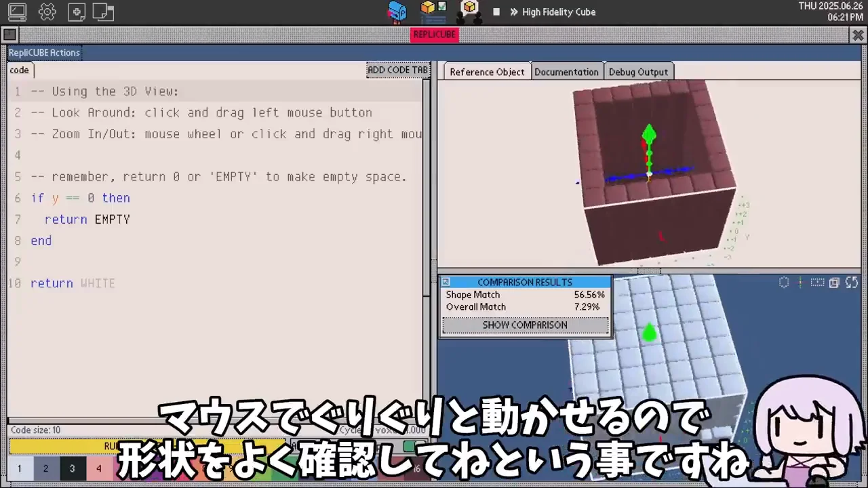The height and width of the screenshot is (488, 868).
Task: Open the settings gear in top bar
Action: [x=47, y=12]
